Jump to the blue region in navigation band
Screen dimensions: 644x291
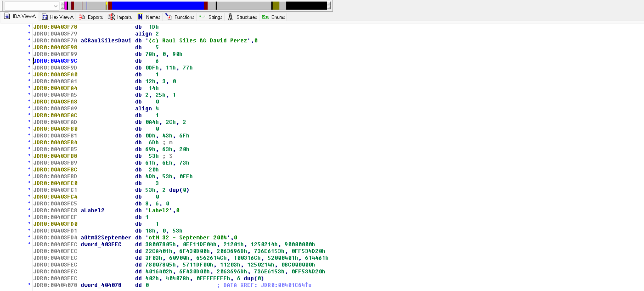click(x=158, y=5)
